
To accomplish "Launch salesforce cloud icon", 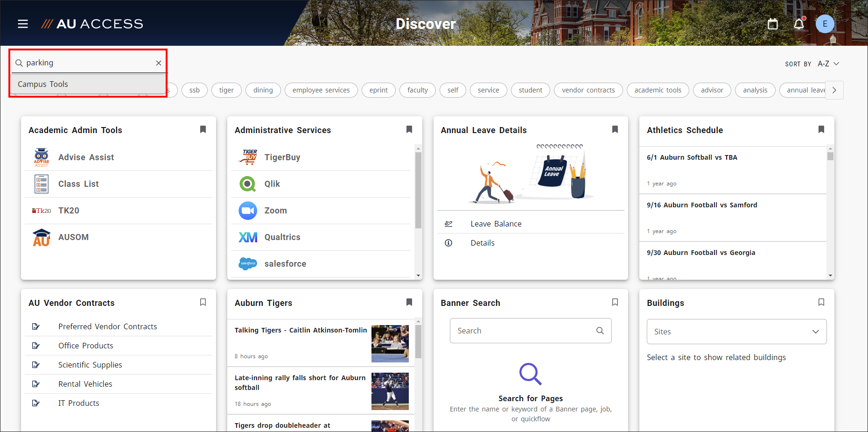I will (x=248, y=264).
